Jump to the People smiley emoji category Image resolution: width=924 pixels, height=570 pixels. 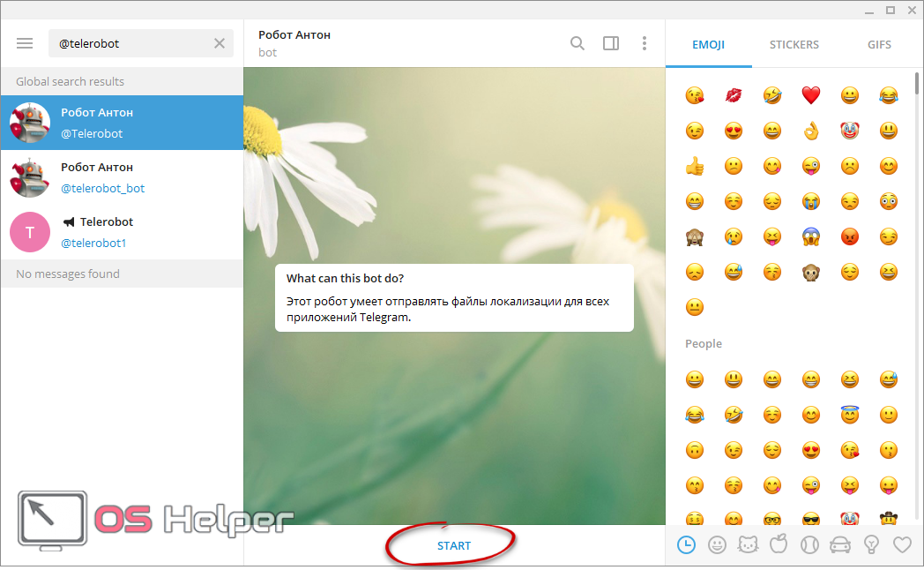click(717, 544)
